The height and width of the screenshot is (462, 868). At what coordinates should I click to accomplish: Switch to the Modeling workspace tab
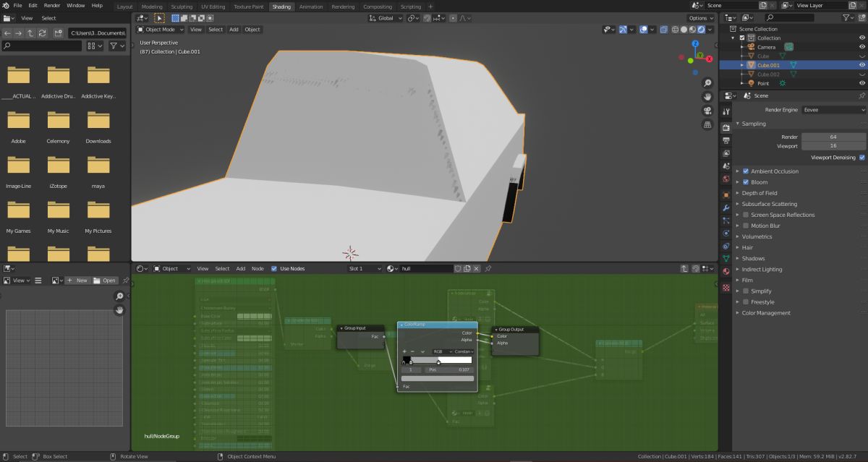point(152,7)
